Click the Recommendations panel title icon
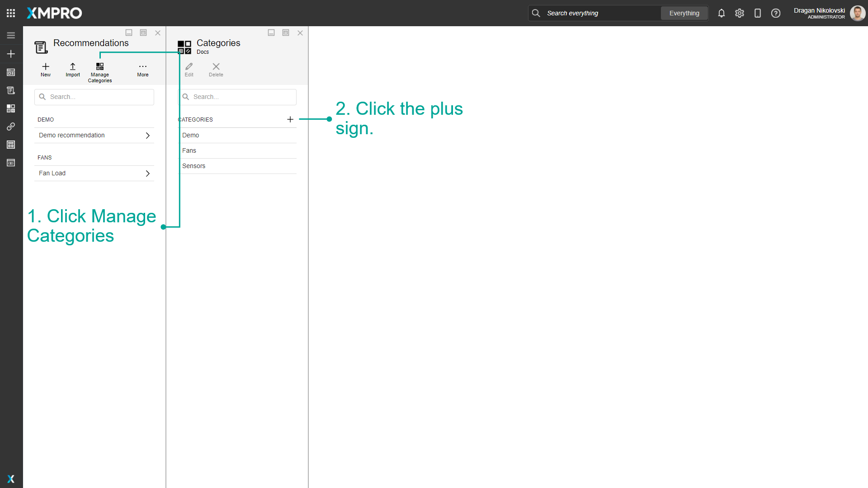This screenshot has height=488, width=868. [41, 47]
